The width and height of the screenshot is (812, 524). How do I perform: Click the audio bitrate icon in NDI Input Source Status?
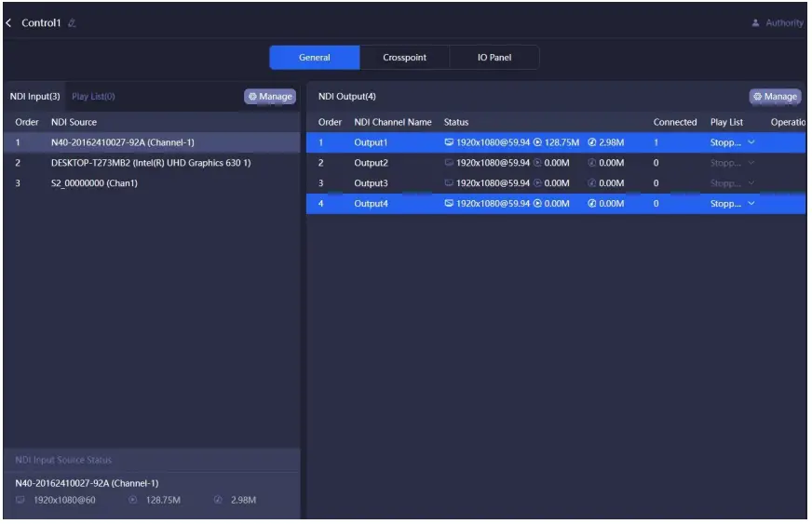[x=219, y=500]
